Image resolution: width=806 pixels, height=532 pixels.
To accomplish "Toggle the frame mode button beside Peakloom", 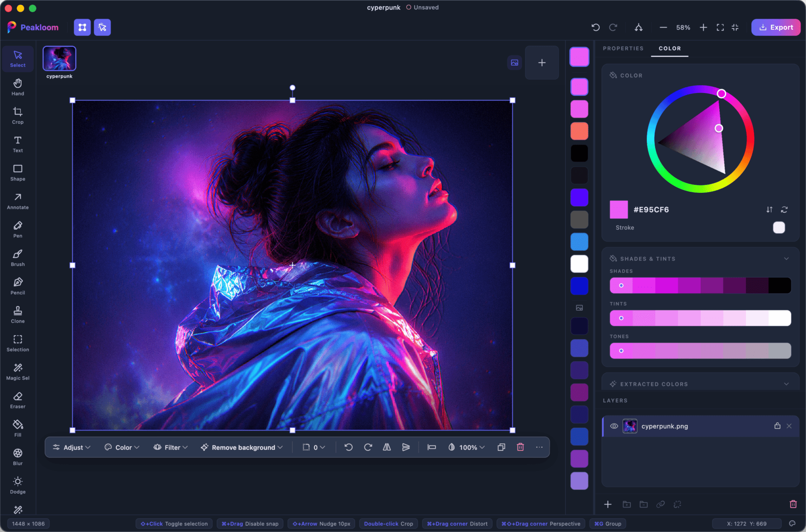I will click(82, 27).
